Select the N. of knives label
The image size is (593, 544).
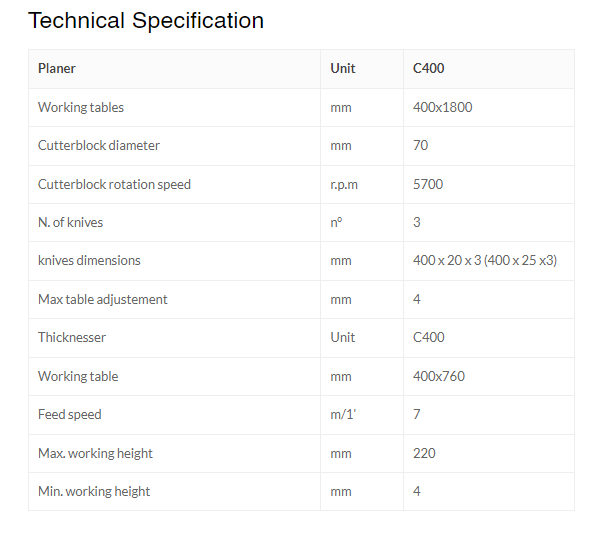click(70, 222)
